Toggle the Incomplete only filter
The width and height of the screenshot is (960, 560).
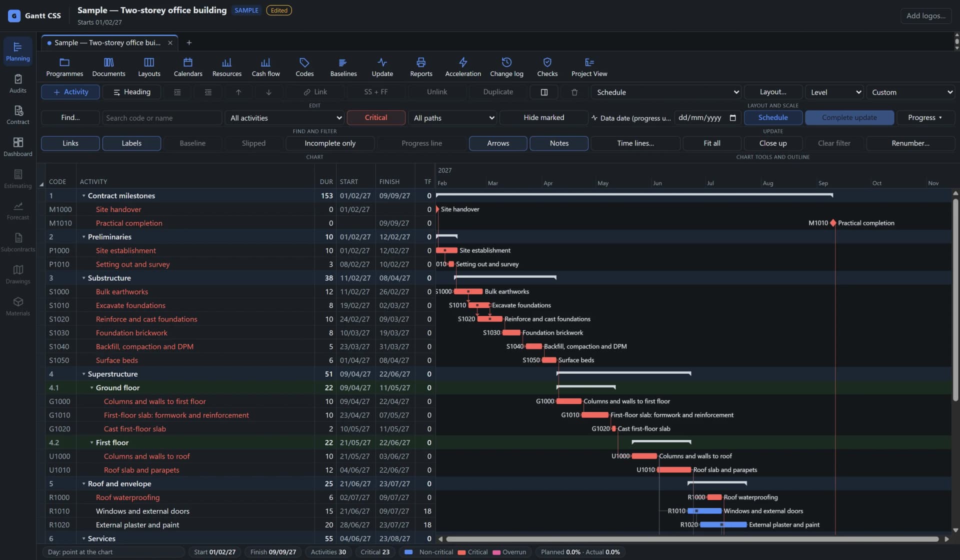point(330,143)
